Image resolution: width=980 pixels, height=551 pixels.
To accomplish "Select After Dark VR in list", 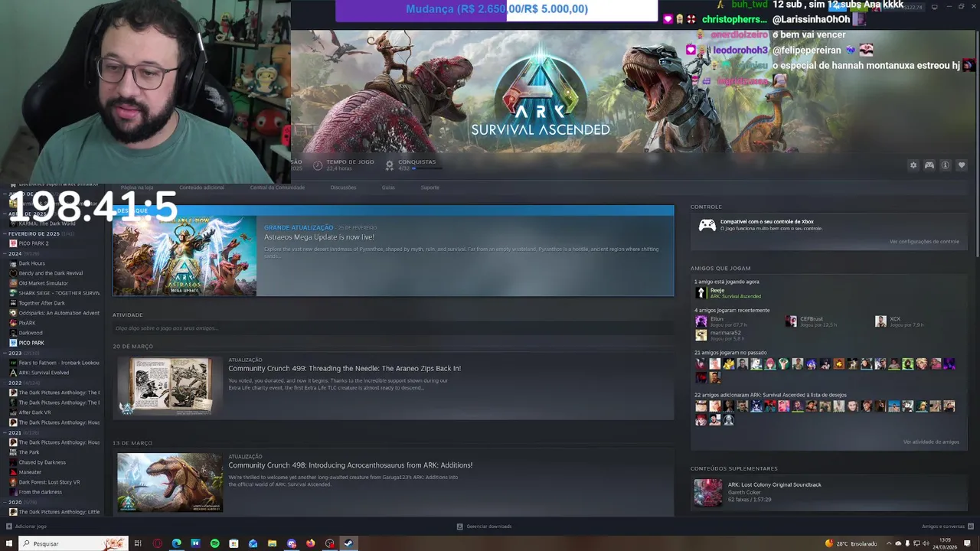I will [x=36, y=412].
